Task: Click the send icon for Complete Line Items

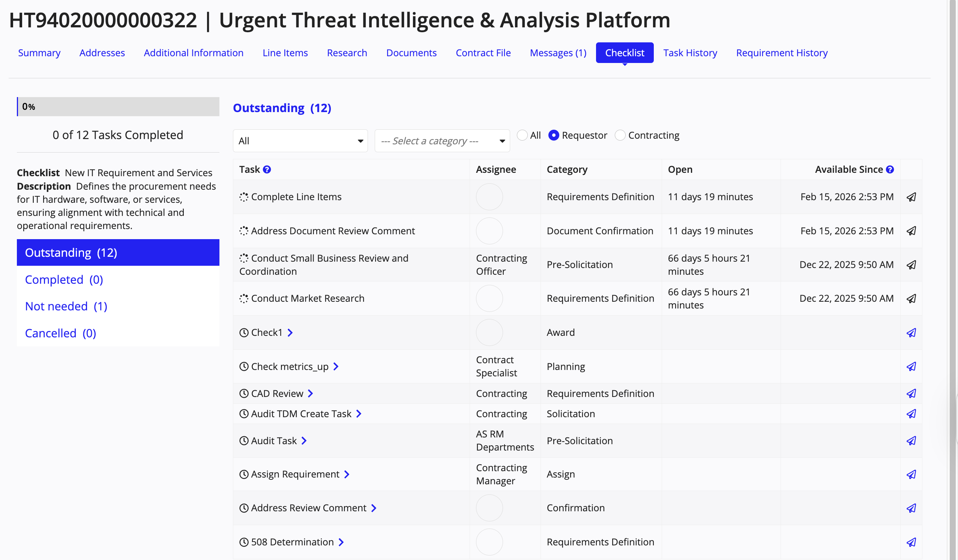Action: click(911, 197)
